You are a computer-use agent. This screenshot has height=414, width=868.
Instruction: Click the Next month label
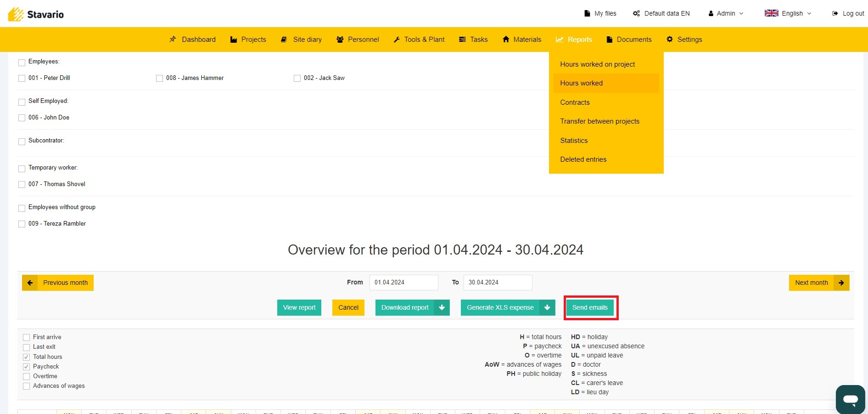[812, 283]
